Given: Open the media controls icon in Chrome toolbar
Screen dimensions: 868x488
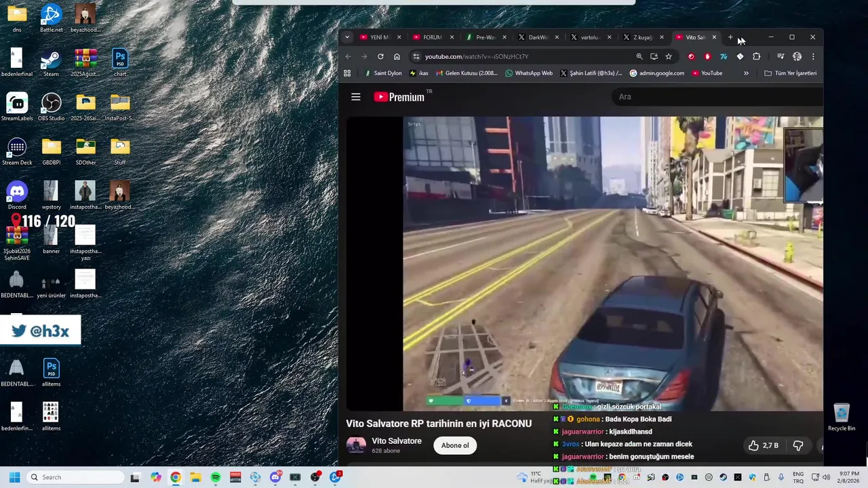Looking at the screenshot, I should tap(781, 56).
